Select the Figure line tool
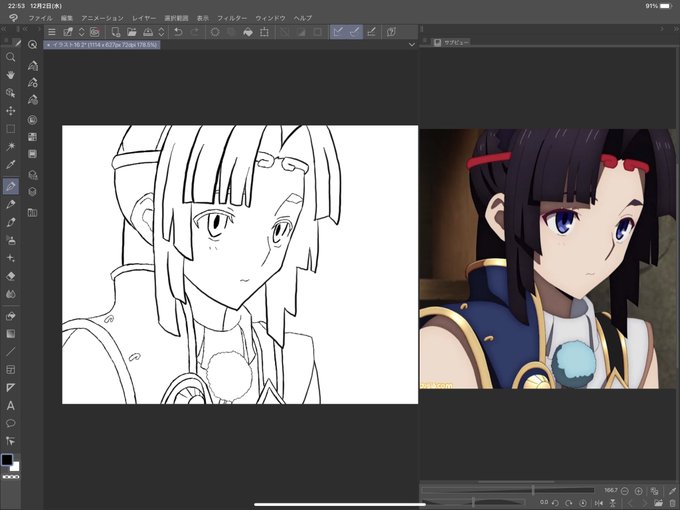Viewport: 680px width, 510px height. pyautogui.click(x=11, y=352)
